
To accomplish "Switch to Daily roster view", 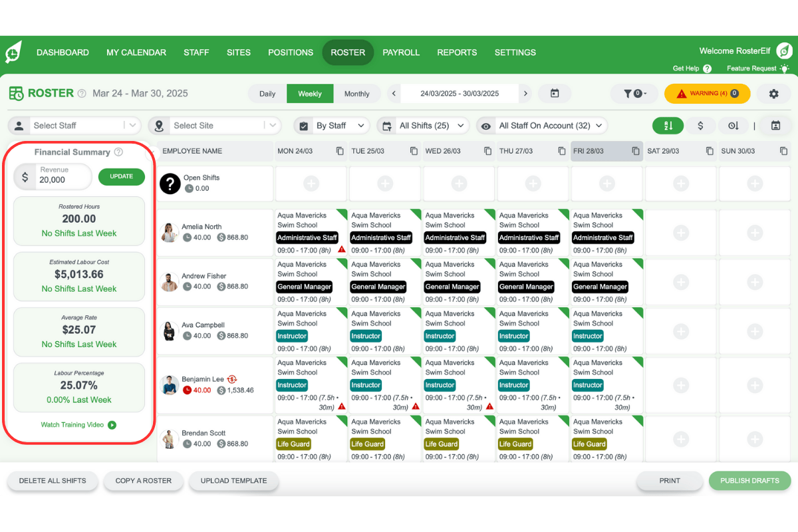I will click(267, 94).
